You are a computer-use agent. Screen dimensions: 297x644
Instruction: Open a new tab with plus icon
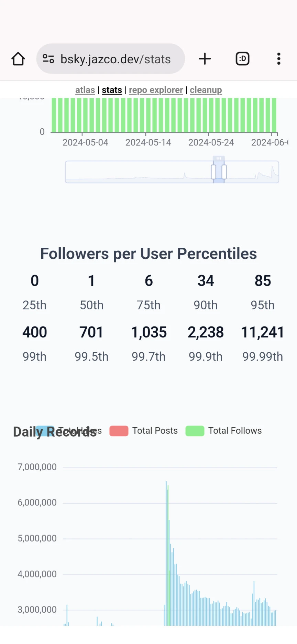pyautogui.click(x=205, y=59)
